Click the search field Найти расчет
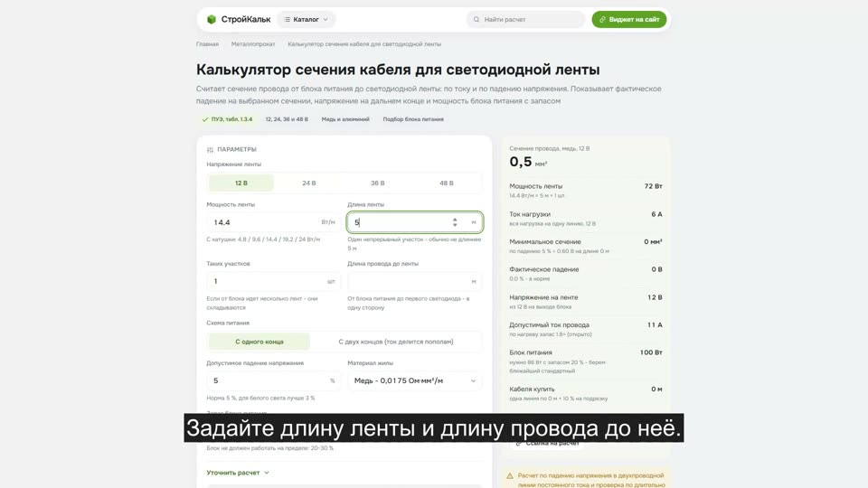The image size is (868, 488). pos(525,19)
